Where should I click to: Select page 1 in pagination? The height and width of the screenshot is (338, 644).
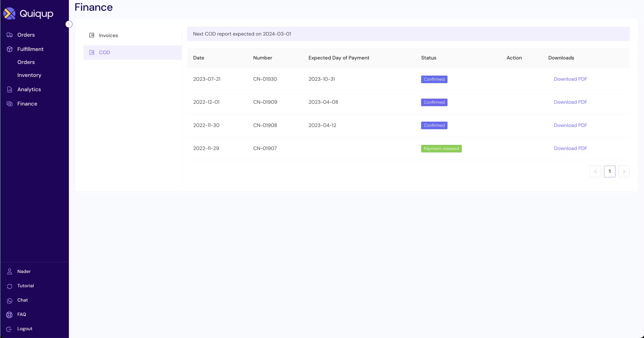[609, 171]
